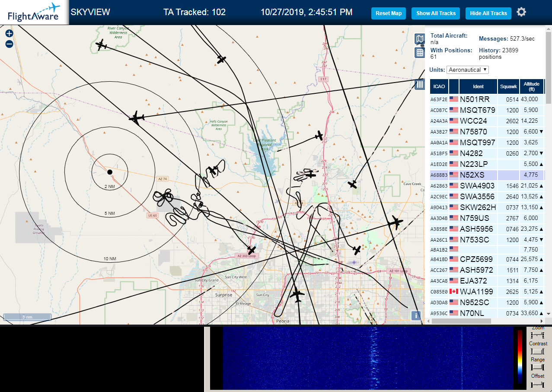This screenshot has width=552, height=392.
Task: Select the N70NL aircraft row
Action: pyautogui.click(x=487, y=313)
